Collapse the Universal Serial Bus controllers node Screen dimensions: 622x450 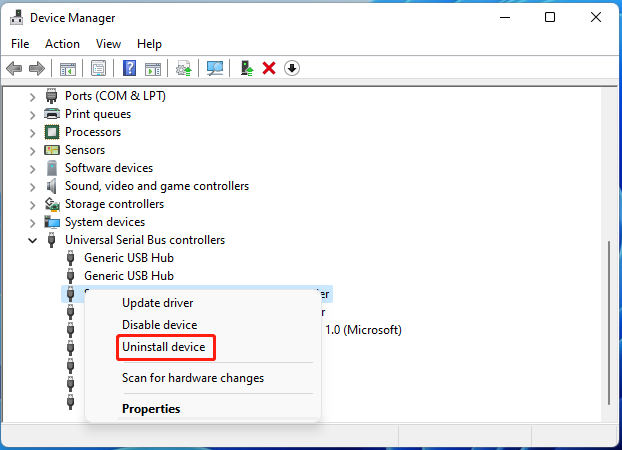point(33,240)
